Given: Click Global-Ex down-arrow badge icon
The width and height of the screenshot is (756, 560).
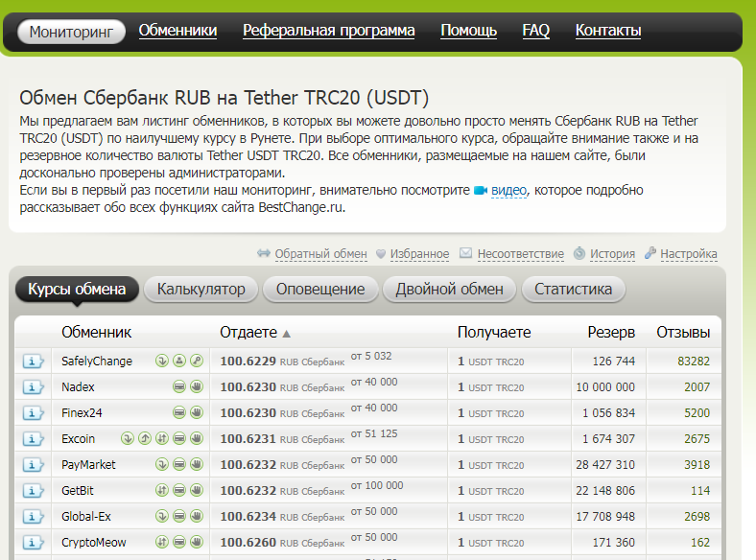Looking at the screenshot, I should (162, 517).
